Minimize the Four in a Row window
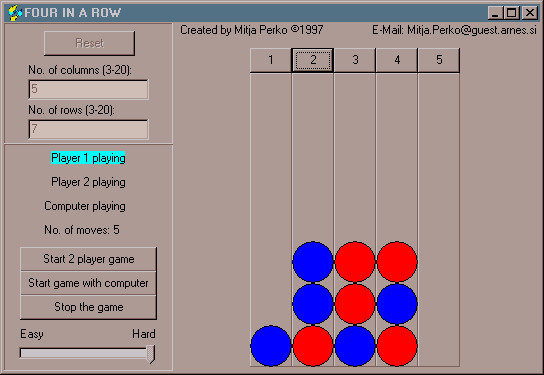This screenshot has width=544, height=375. tap(495, 13)
